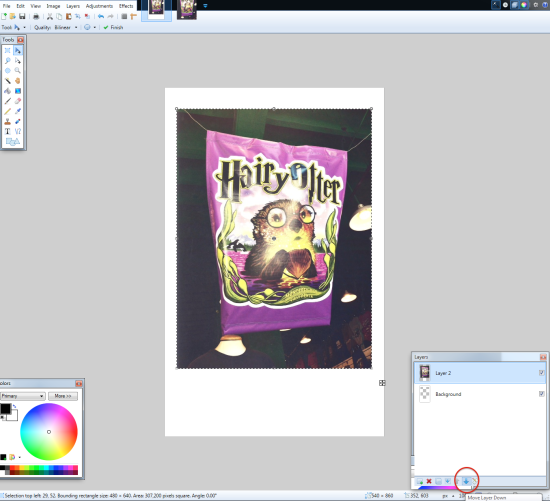
Task: Switch to the second image thumbnail
Action: click(187, 9)
